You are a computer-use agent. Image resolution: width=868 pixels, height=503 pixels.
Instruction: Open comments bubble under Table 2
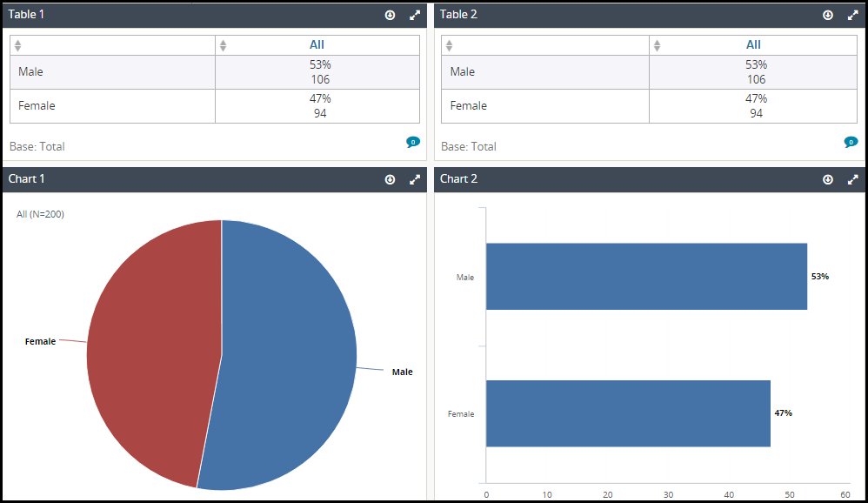851,143
